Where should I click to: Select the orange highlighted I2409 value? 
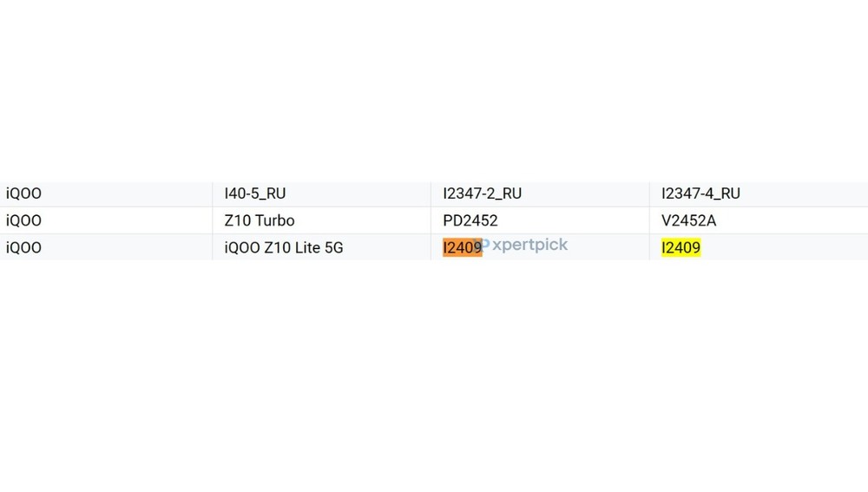(x=463, y=247)
